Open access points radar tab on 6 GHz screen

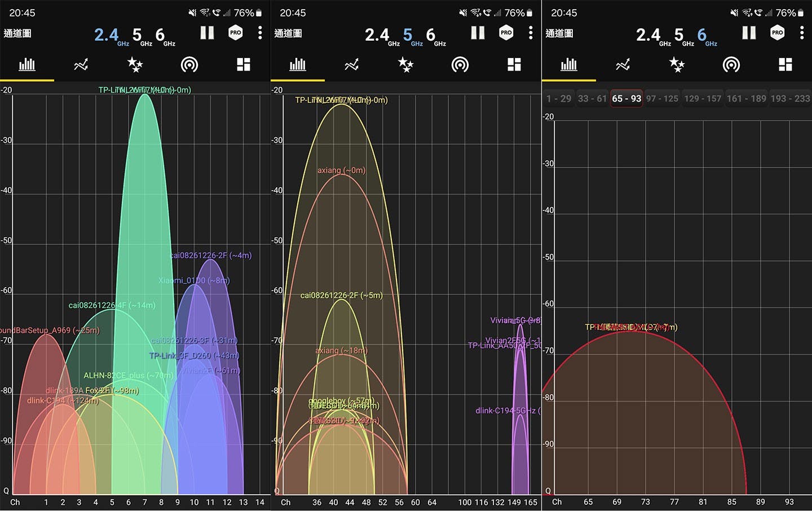[731, 65]
